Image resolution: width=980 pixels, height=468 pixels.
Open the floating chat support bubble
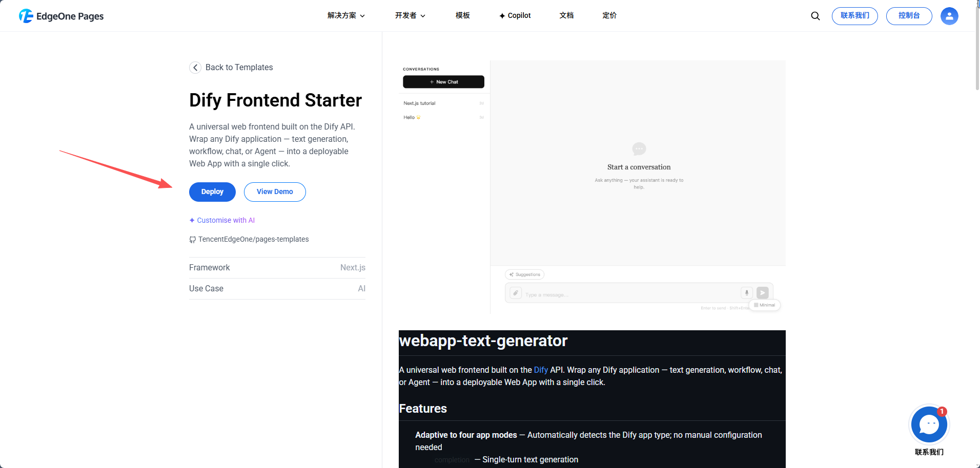929,424
